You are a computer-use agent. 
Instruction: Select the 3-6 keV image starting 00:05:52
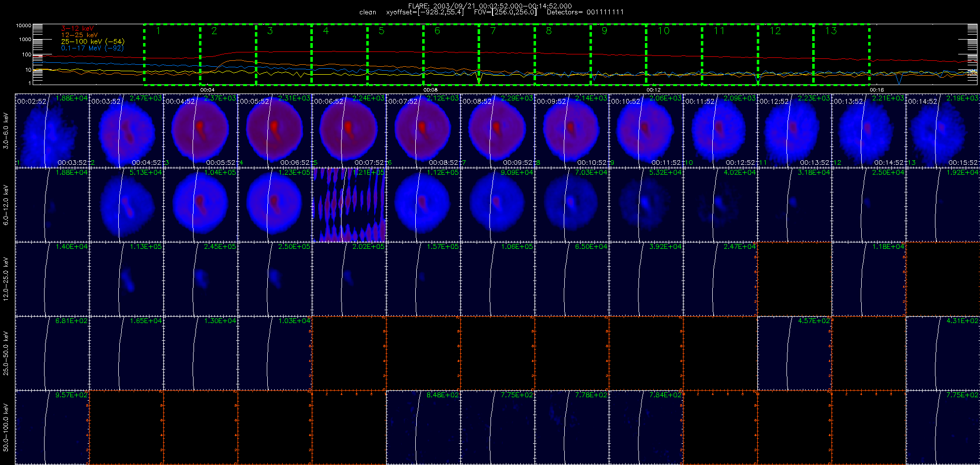pos(275,130)
